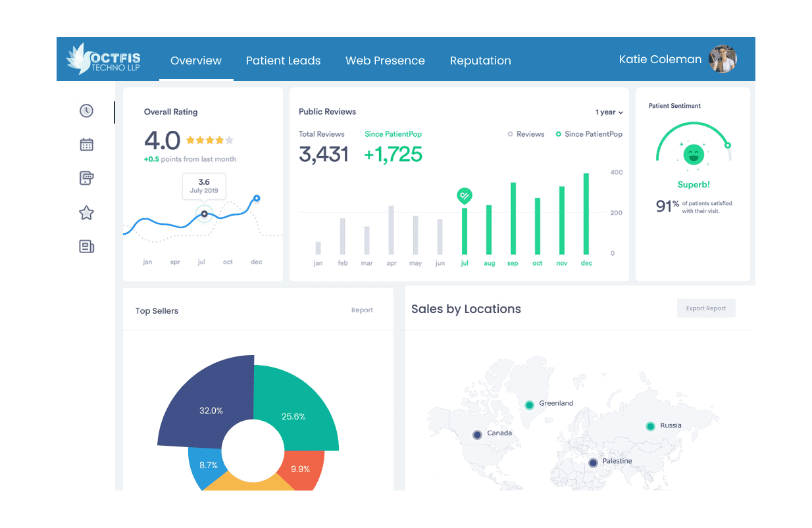
Task: Click the star favorites icon in sidebar
Action: pos(86,212)
